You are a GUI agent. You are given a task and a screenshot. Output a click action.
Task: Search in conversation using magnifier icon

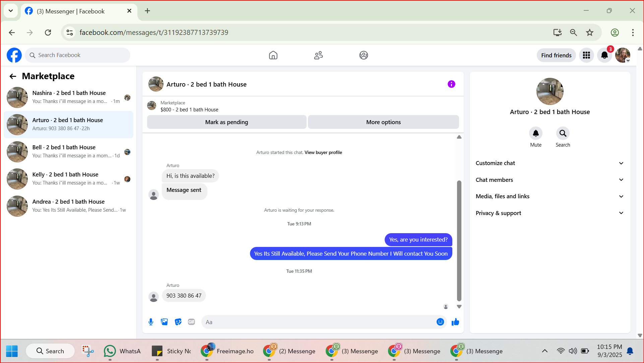[563, 133]
